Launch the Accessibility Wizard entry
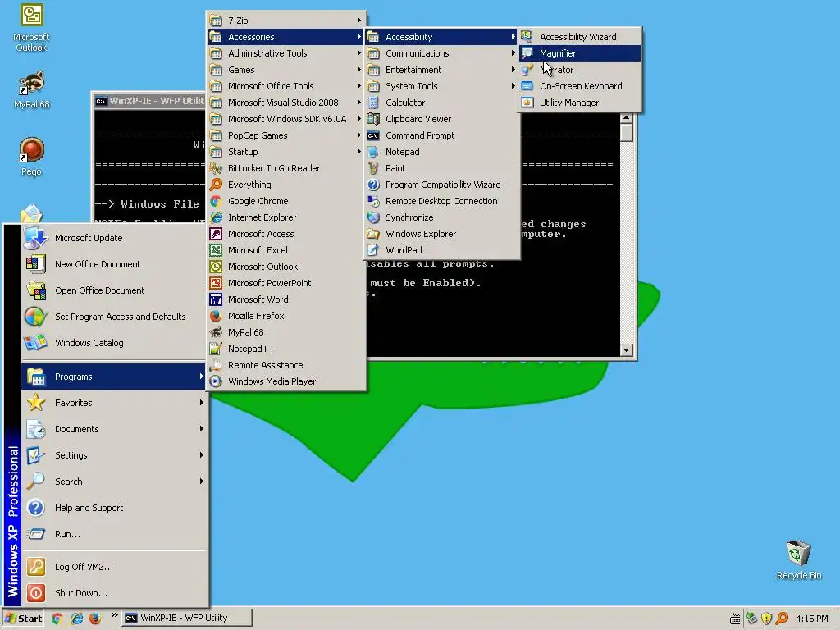Viewport: 840px width, 630px height. click(x=580, y=37)
